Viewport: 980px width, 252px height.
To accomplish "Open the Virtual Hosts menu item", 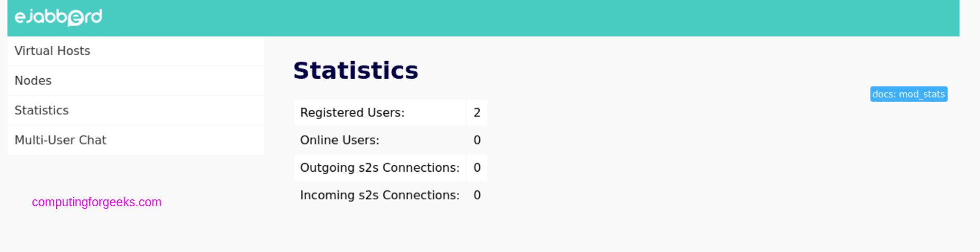I will 136,51.
